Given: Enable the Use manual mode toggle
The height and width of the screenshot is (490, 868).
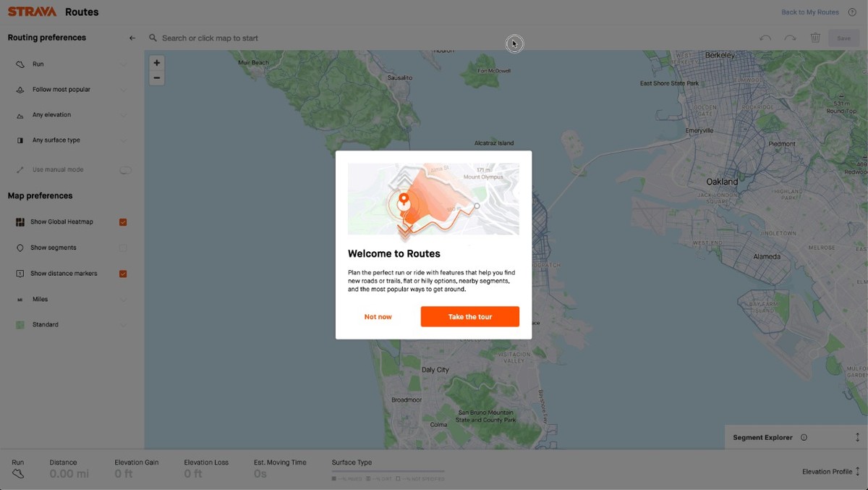Looking at the screenshot, I should click(x=125, y=169).
